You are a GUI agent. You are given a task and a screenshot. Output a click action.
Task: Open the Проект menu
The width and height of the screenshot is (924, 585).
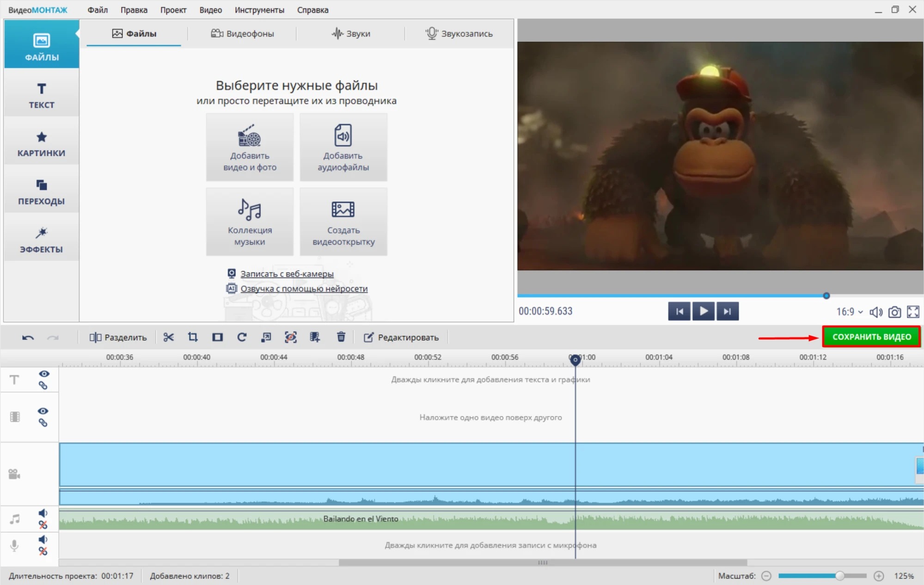173,10
